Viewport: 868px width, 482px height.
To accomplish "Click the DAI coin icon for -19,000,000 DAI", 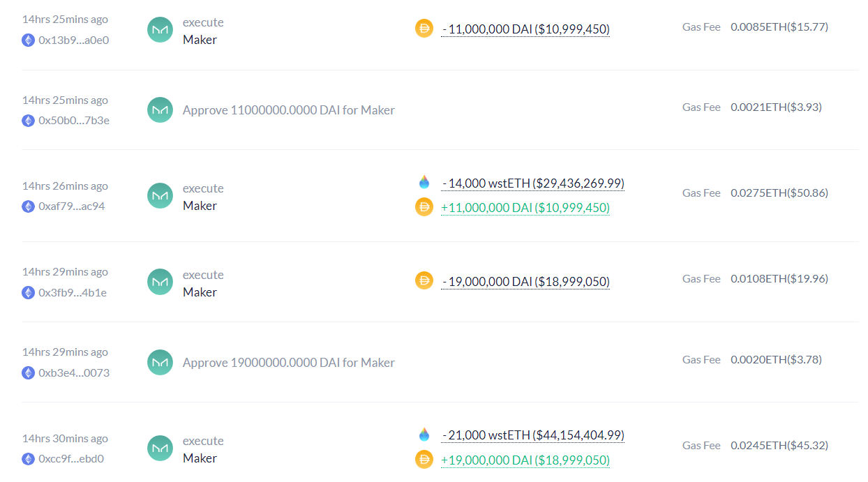I will point(424,281).
